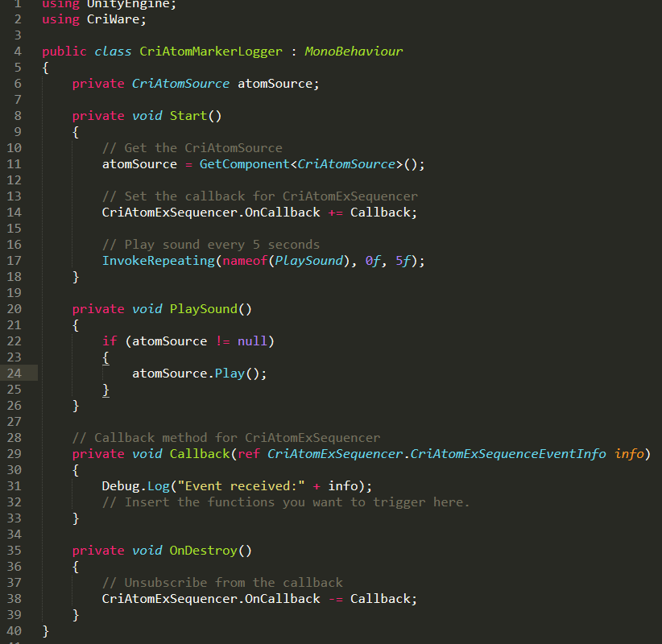Click comment 'Insert the functions you want to trigger here.'
662x644 pixels.
point(286,502)
